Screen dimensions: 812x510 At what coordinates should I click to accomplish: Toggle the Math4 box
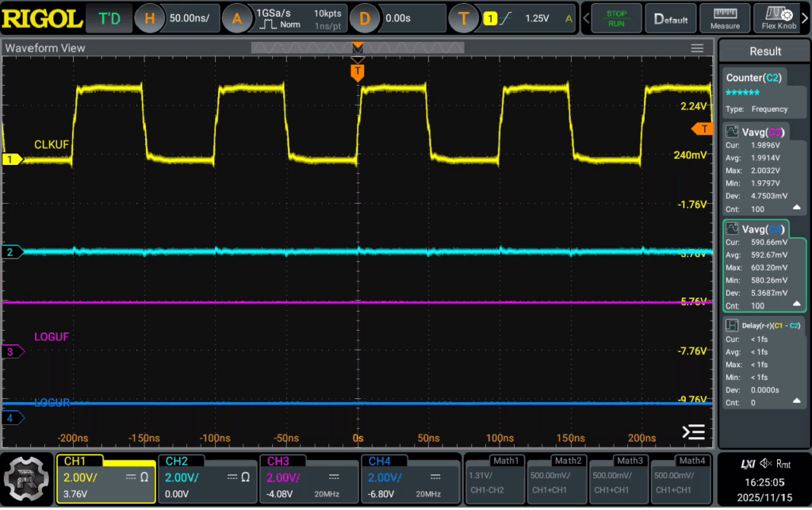coord(681,479)
